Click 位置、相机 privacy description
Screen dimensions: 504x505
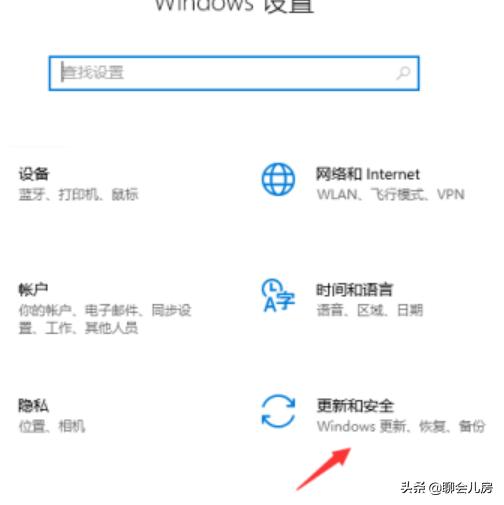pos(52,426)
